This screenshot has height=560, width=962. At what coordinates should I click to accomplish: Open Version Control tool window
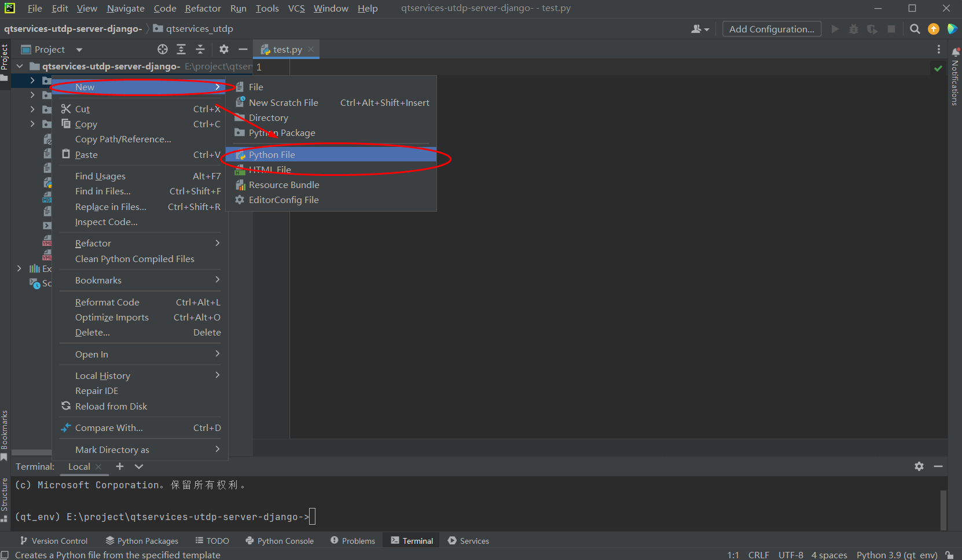tap(54, 541)
